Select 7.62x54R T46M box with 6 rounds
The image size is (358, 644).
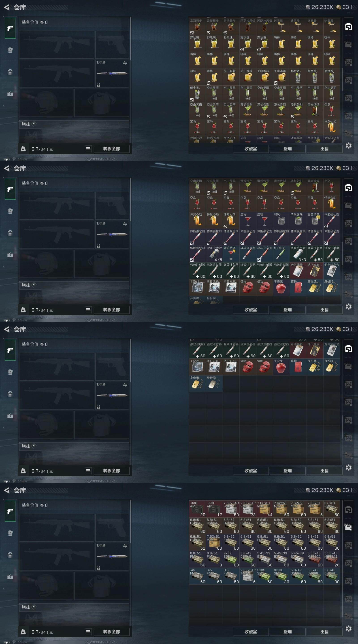click(x=248, y=576)
